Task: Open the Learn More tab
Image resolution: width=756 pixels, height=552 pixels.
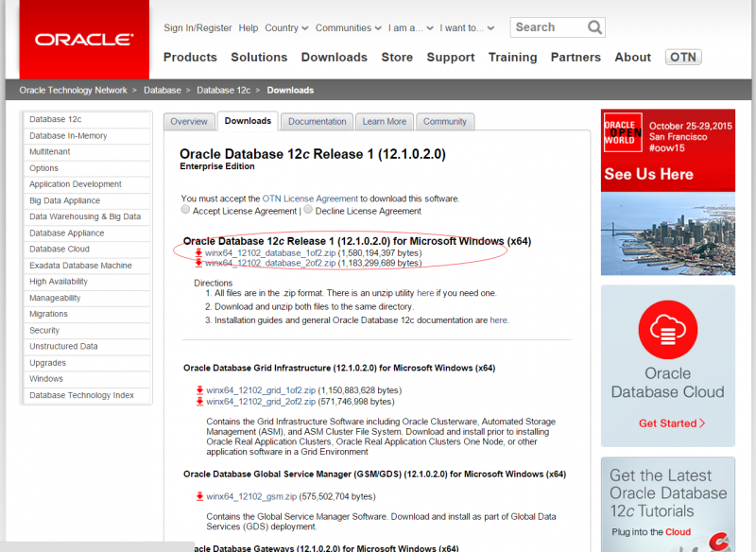Action: tap(385, 122)
